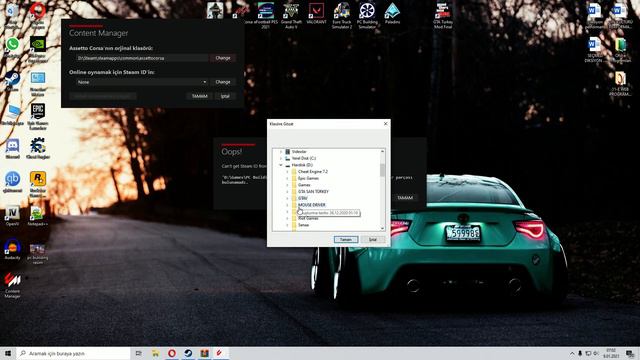Launch PC Building Simulator shortcut
Viewport: 640px width, 360px height.
click(x=367, y=16)
